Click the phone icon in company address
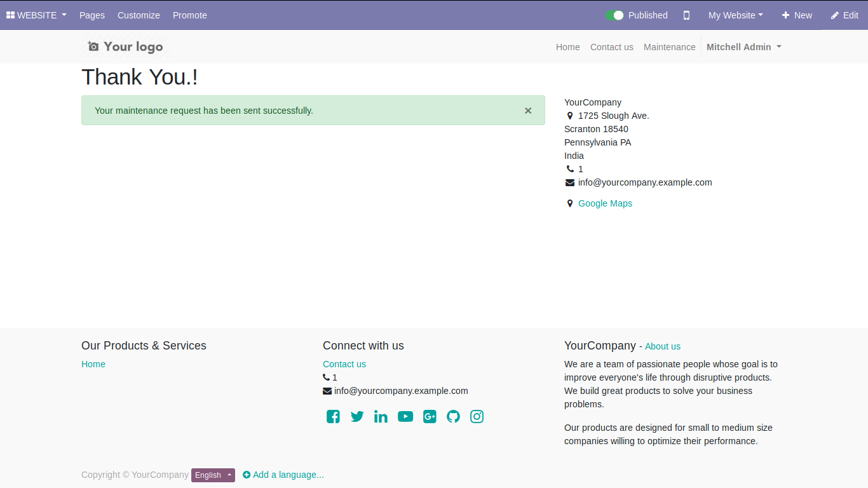 coord(570,169)
